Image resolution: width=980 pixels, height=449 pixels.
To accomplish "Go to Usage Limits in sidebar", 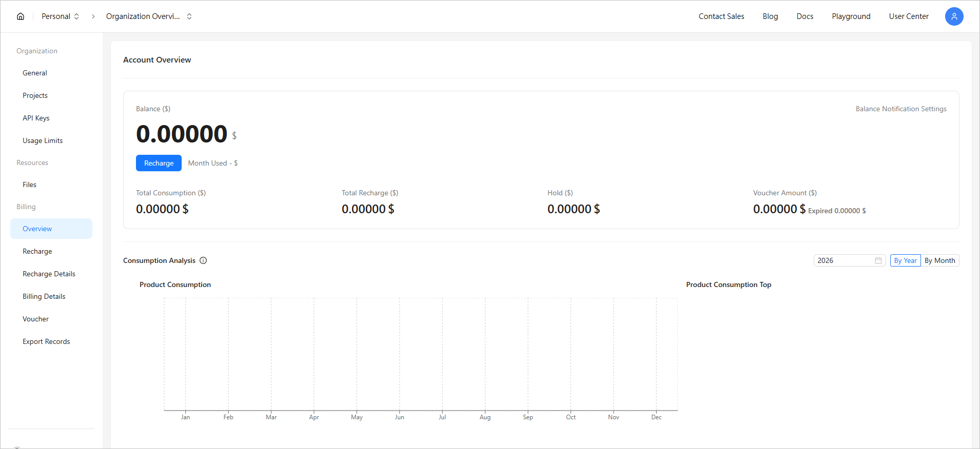I will pos(43,140).
